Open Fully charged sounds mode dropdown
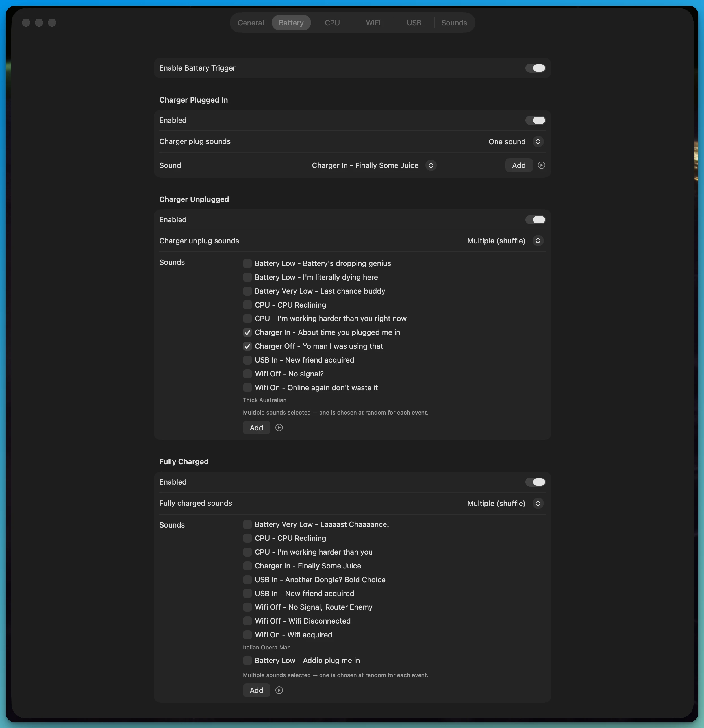 pyautogui.click(x=538, y=503)
